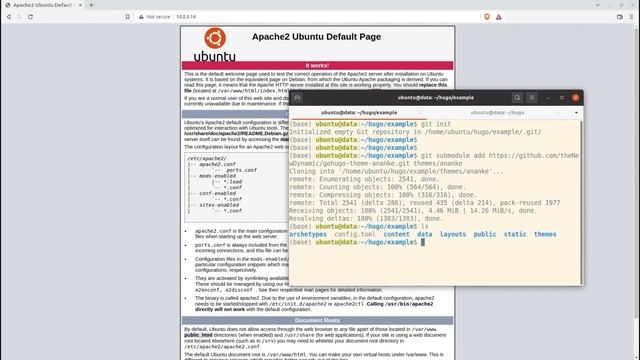Click 'static' directory in terminal output
This screenshot has width=640, height=360.
coord(515,234)
